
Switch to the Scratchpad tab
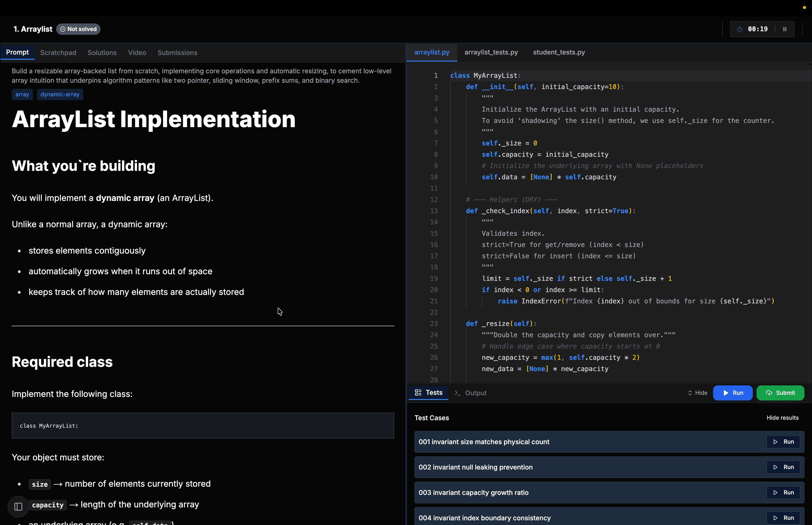coord(58,52)
